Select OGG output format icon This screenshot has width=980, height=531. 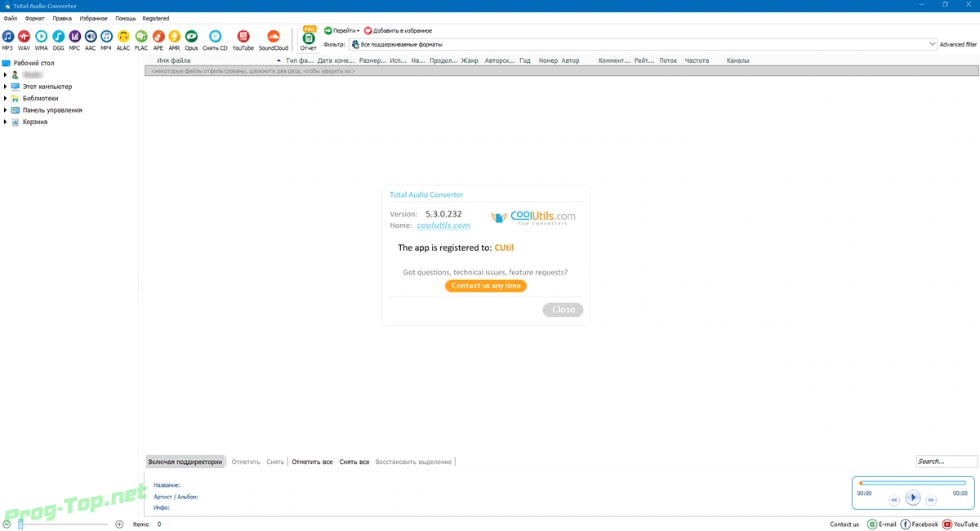point(58,39)
